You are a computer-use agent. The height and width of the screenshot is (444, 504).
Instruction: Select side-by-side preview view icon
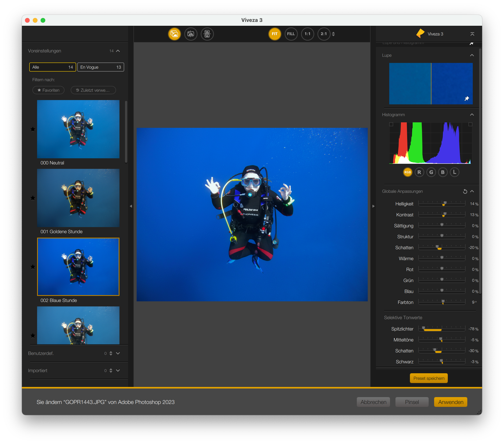point(207,34)
